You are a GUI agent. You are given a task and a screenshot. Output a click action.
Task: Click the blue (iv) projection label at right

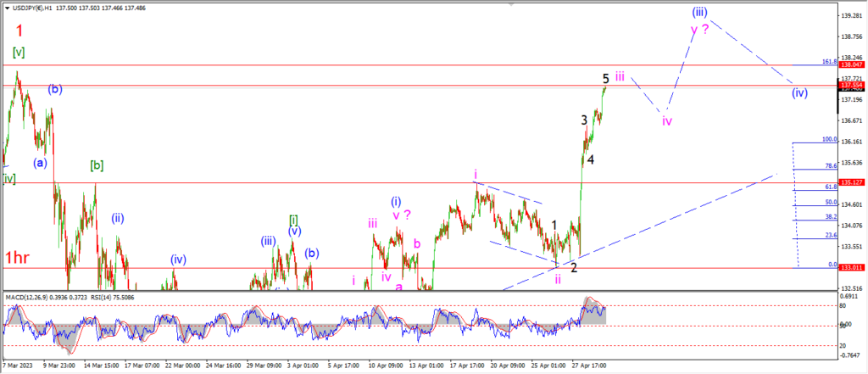[x=799, y=92]
